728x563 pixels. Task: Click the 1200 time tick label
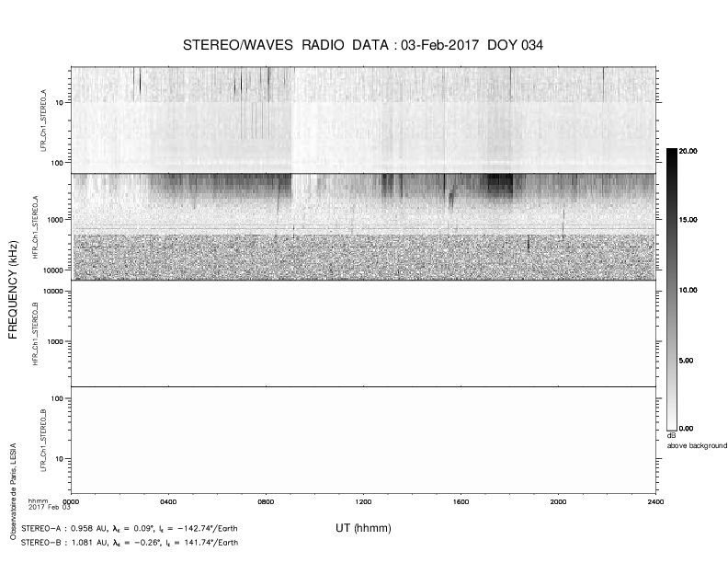click(x=363, y=501)
